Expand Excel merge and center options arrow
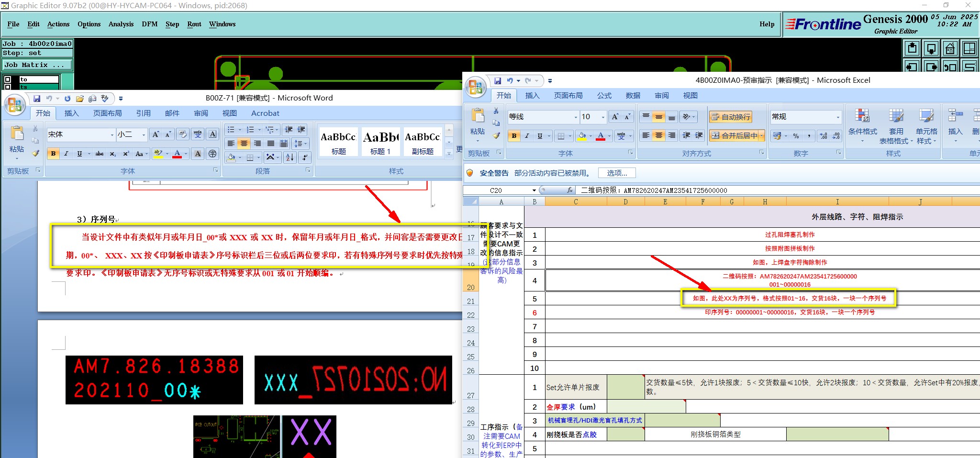The height and width of the screenshot is (458, 980). [761, 136]
